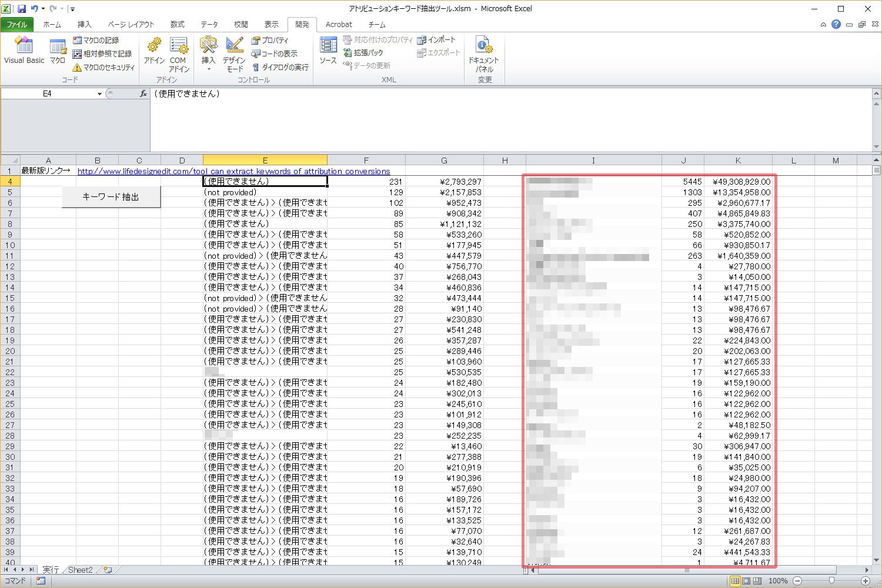Click the Save icon in quick access toolbar
The height and width of the screenshot is (588, 882).
coord(22,9)
